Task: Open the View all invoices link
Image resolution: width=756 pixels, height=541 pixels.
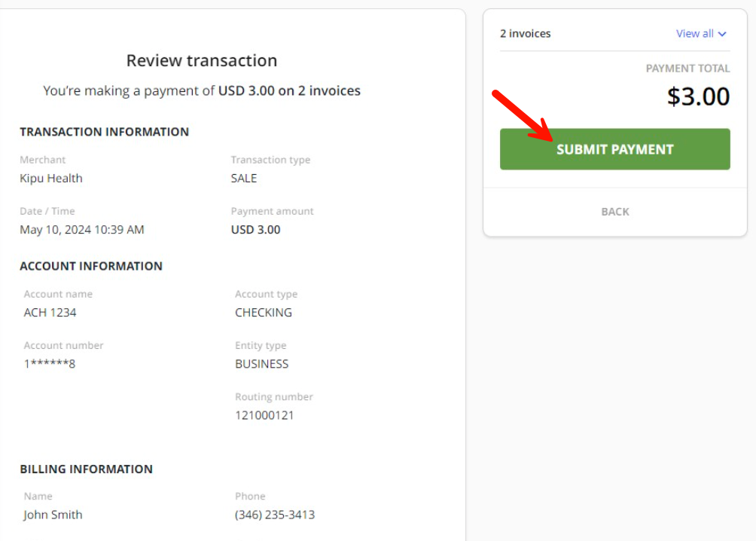Action: 694,34
